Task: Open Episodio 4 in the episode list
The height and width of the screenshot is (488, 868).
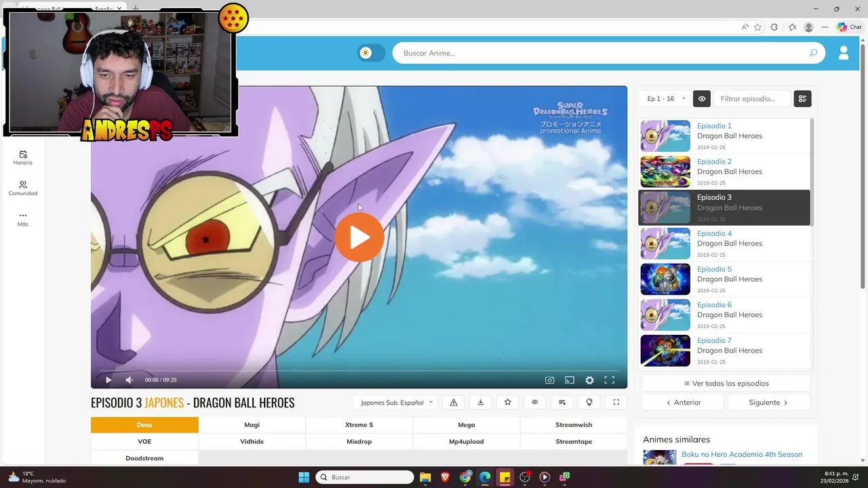Action: pyautogui.click(x=724, y=243)
